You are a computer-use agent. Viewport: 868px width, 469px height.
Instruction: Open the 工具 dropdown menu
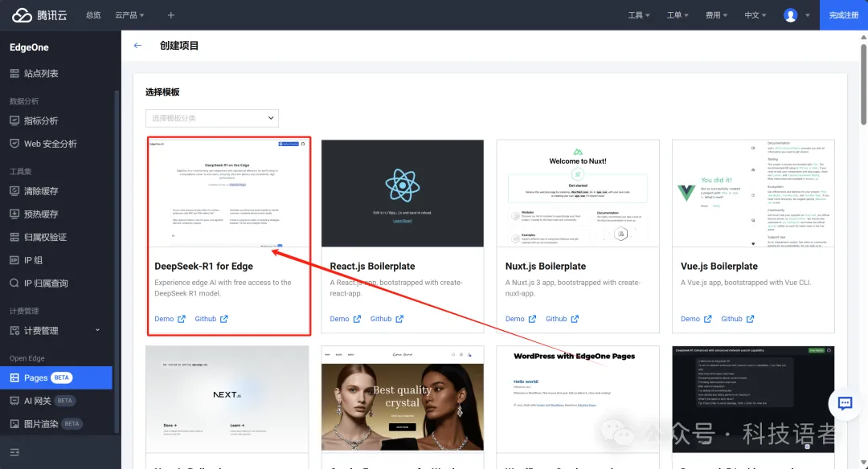click(x=639, y=15)
